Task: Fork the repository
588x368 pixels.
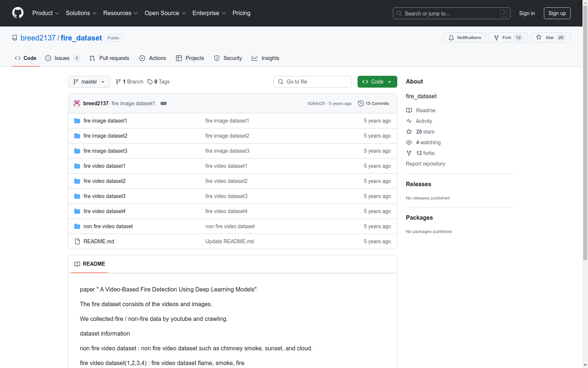Action: tap(508, 38)
